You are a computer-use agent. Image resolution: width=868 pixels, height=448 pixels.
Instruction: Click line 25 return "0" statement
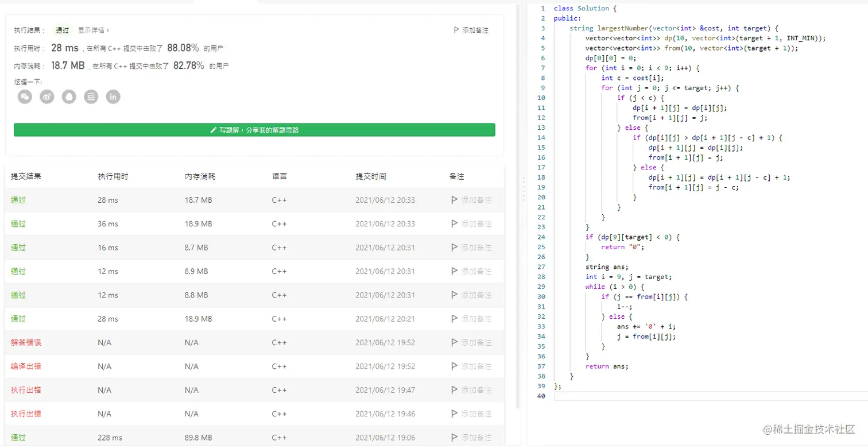click(x=623, y=247)
